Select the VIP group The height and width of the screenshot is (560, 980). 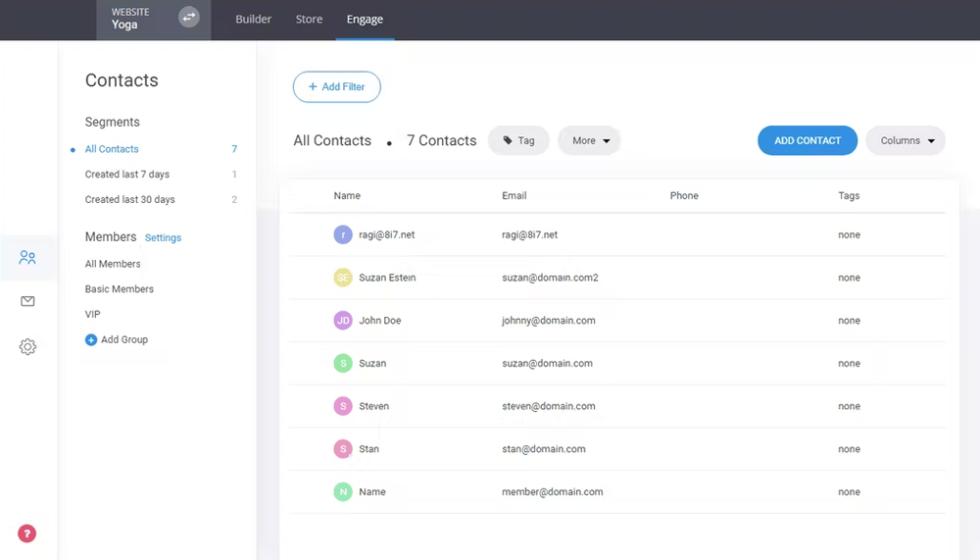click(x=92, y=314)
